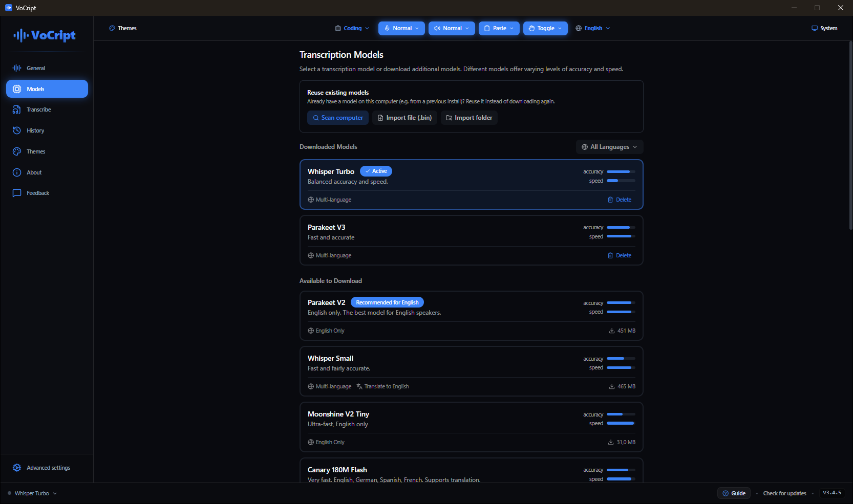Click VoCript app icon in title bar

[x=8, y=8]
